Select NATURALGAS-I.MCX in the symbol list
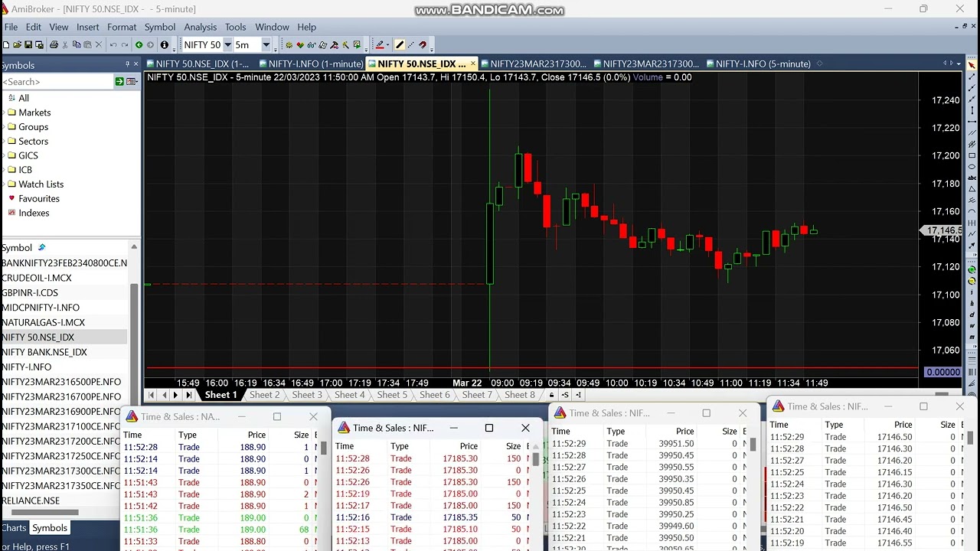This screenshot has height=551, width=980. click(x=44, y=322)
